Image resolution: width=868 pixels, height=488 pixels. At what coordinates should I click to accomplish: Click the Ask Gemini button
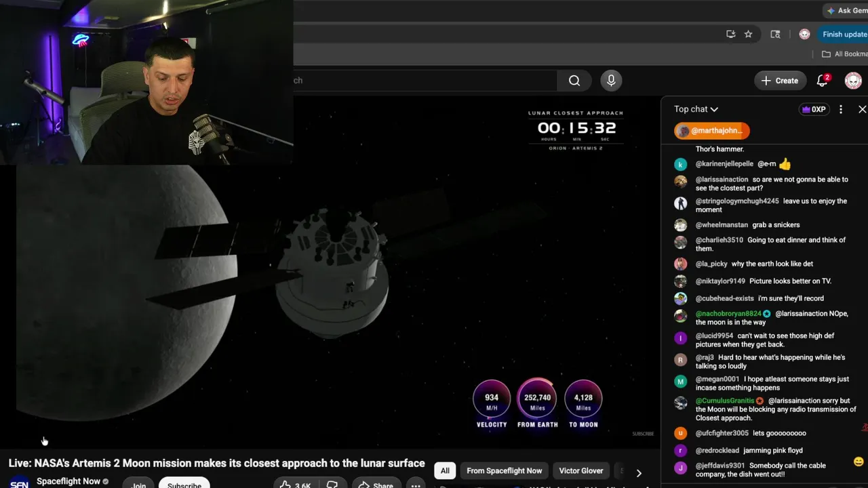coord(847,11)
